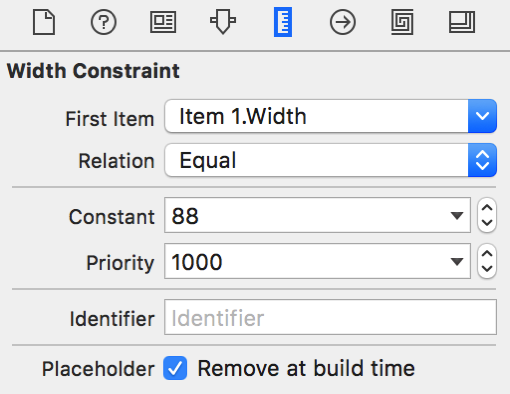Open the Quick Help inspector

point(104,22)
